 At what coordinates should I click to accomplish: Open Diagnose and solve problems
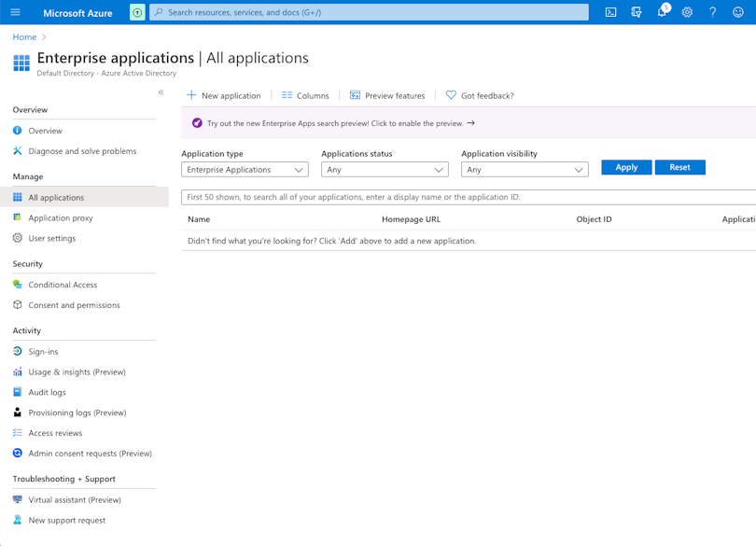[84, 151]
